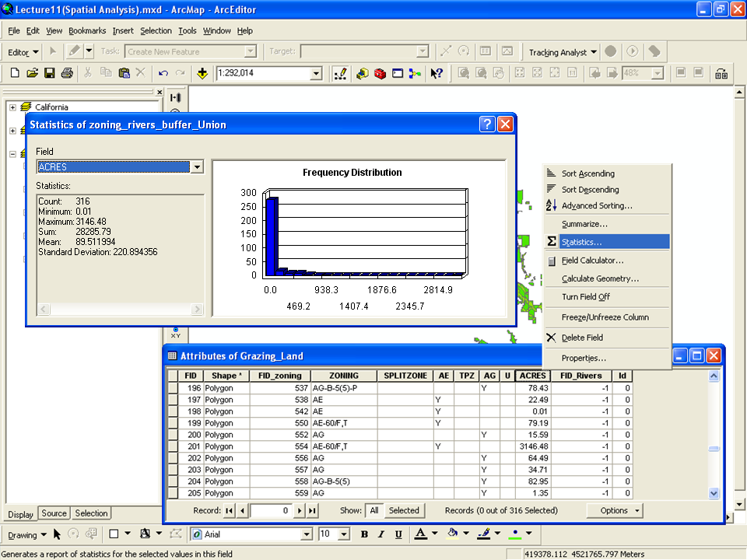Open the Editor Toolbar pencil icon

pyautogui.click(x=340, y=73)
